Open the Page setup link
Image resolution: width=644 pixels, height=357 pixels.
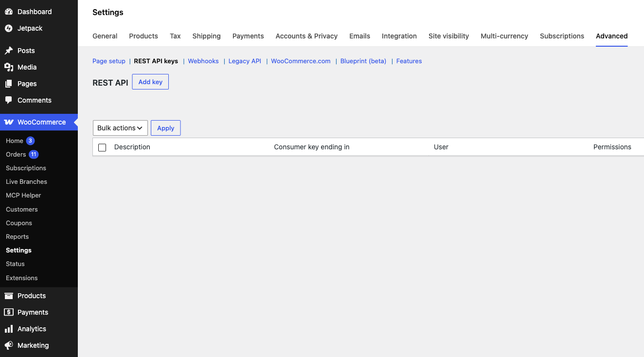[109, 61]
